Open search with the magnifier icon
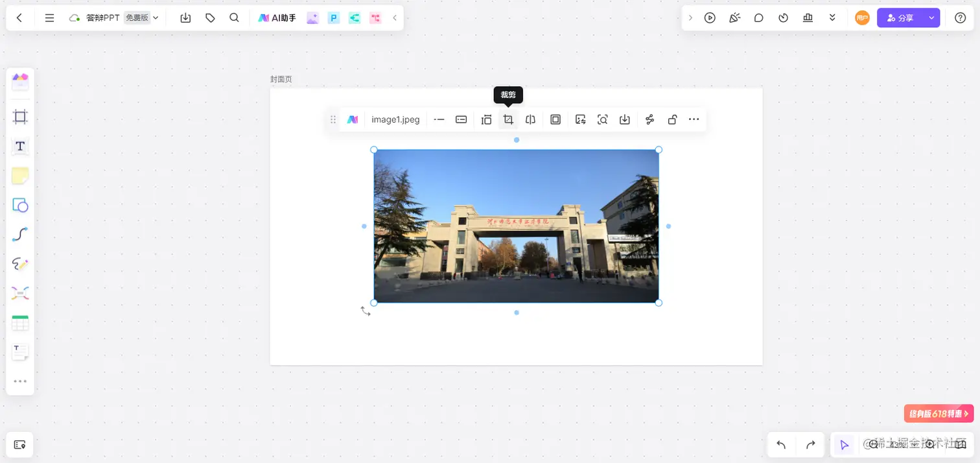Image resolution: width=980 pixels, height=463 pixels. (235, 18)
